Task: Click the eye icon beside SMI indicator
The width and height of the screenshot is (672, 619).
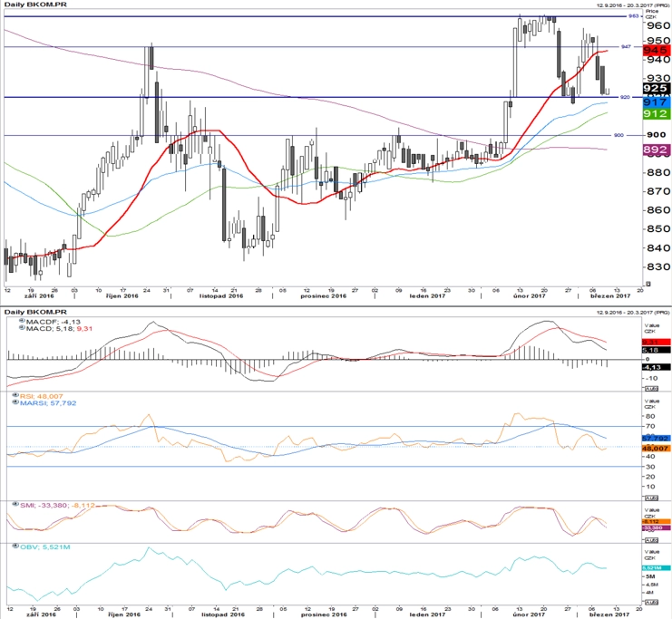Action: point(15,504)
